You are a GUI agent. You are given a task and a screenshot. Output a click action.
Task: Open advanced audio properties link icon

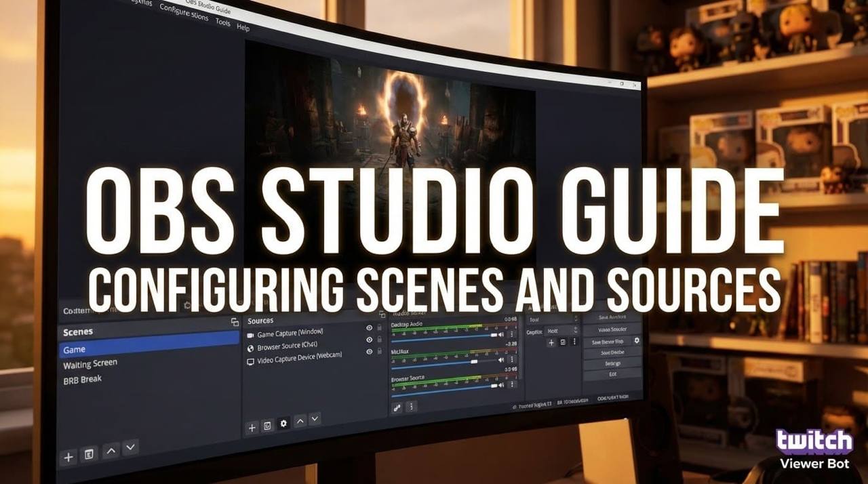click(397, 407)
